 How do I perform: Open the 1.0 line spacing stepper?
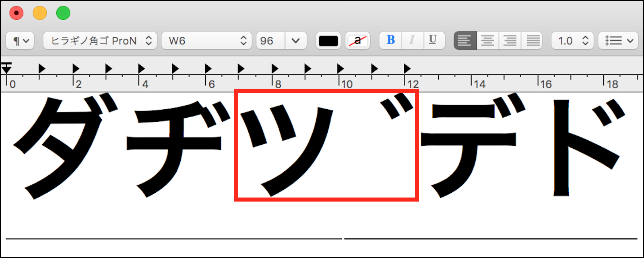[572, 41]
